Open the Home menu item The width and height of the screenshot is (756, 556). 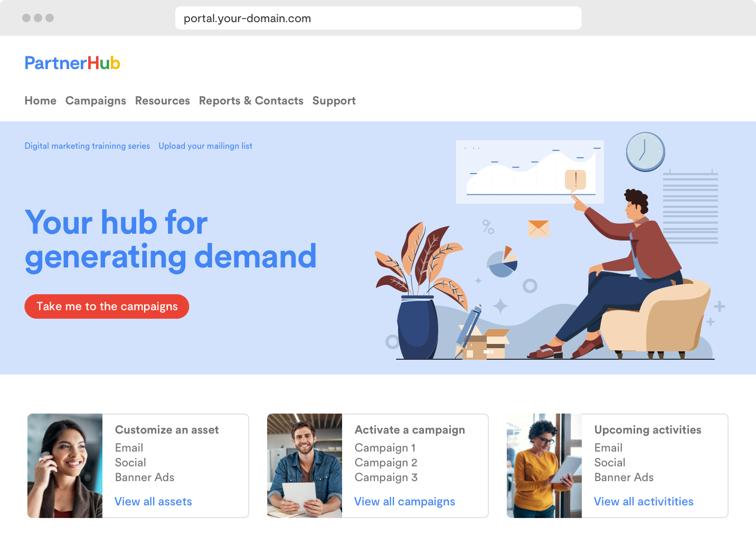pos(41,101)
